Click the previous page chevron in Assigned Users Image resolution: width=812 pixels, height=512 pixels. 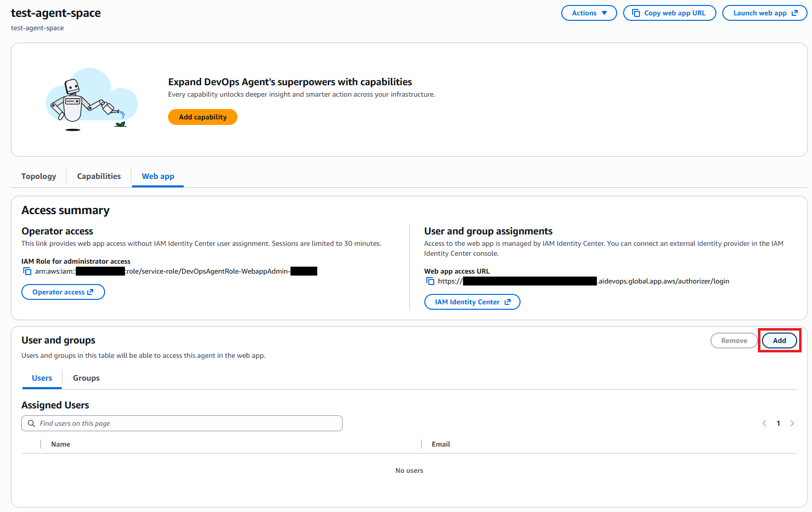764,423
